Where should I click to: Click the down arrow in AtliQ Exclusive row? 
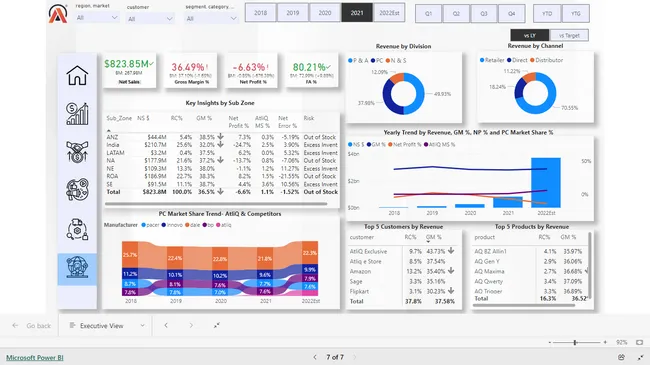(451, 251)
